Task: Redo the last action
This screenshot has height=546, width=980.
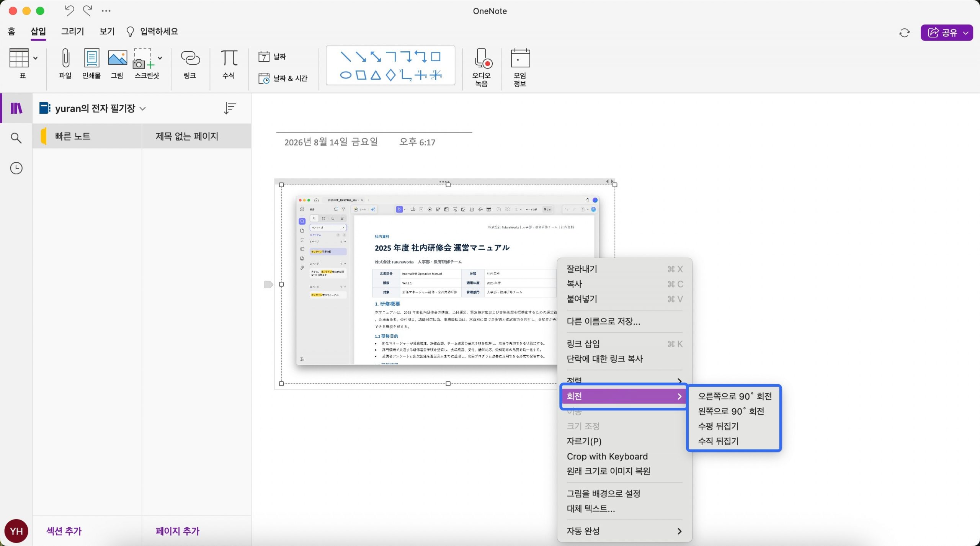Action: tap(88, 11)
